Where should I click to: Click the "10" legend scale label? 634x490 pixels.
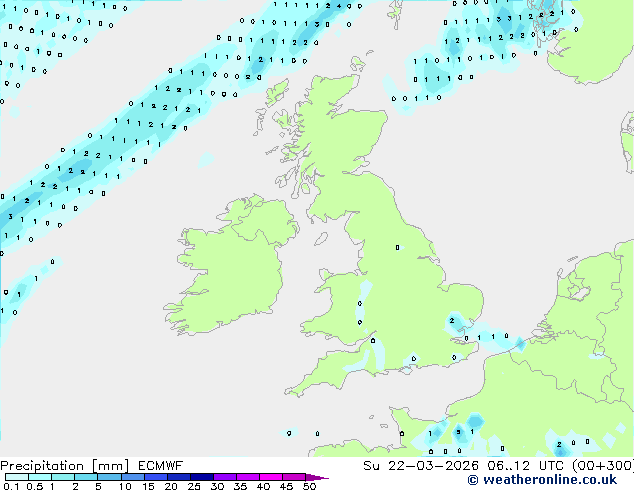pos(125,486)
